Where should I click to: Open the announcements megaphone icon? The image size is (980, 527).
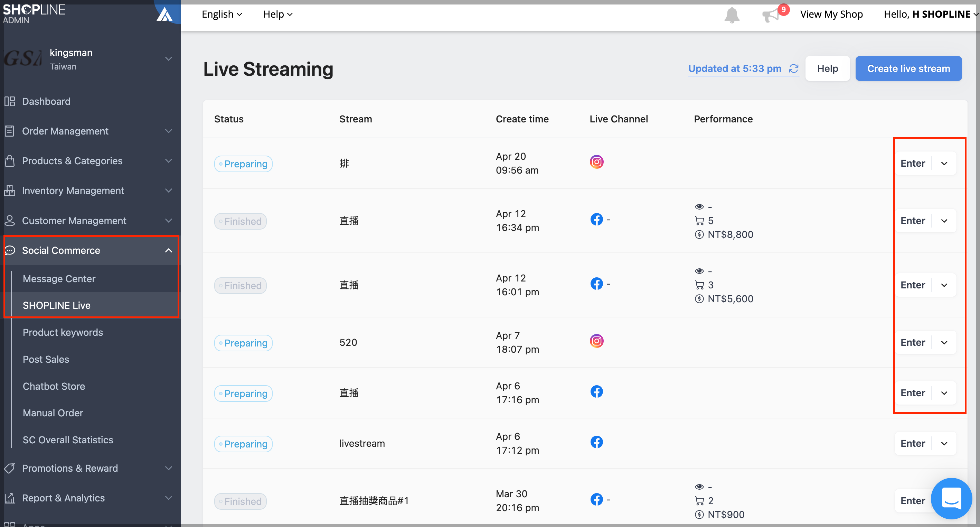pos(771,15)
